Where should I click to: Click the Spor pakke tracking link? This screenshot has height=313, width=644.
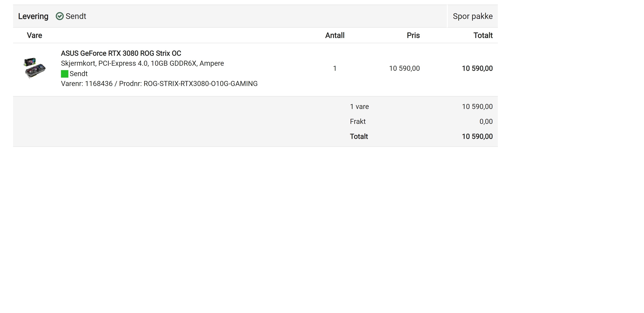(x=473, y=16)
